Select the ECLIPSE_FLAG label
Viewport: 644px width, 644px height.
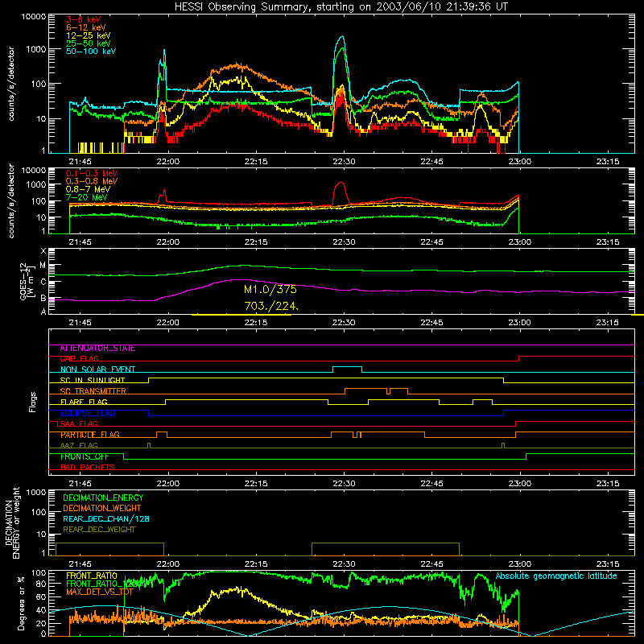pos(88,413)
